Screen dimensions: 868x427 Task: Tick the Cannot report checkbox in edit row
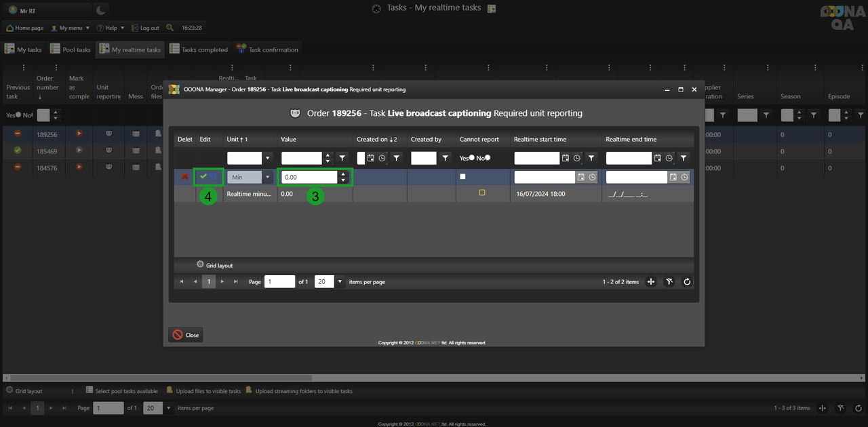click(x=463, y=177)
